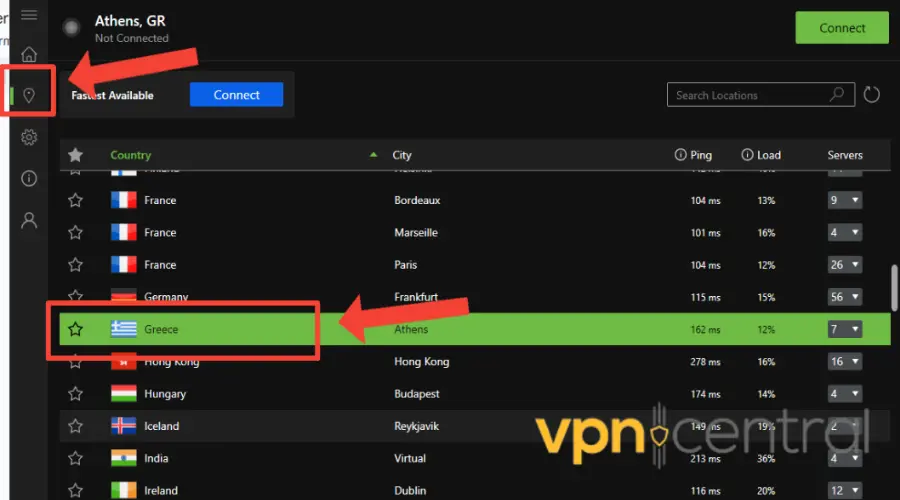The height and width of the screenshot is (500, 900).
Task: Select the Marseille city entry
Action: tap(416, 232)
